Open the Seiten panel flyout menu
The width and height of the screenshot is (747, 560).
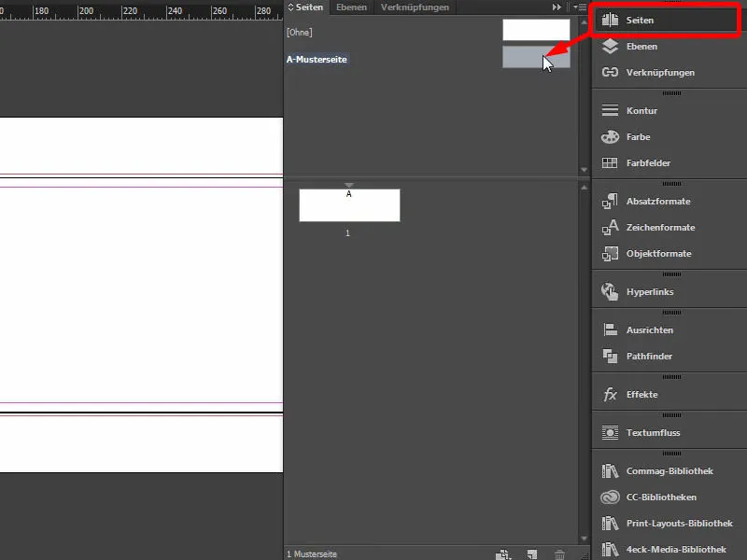point(580,7)
